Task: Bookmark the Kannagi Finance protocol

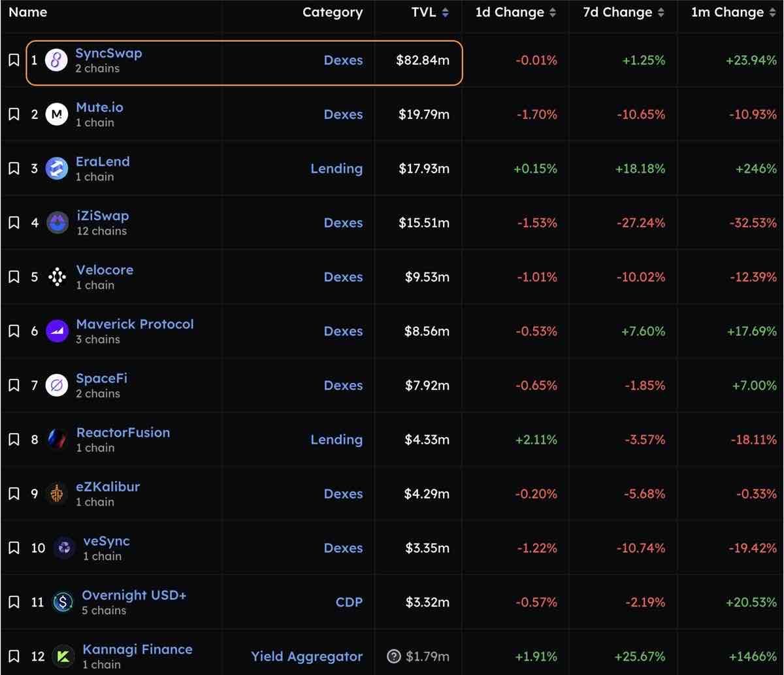Action: (x=14, y=656)
